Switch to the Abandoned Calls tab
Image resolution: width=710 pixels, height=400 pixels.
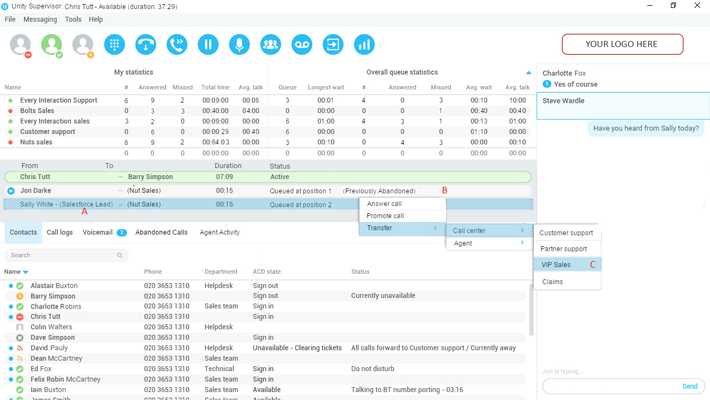(x=161, y=232)
